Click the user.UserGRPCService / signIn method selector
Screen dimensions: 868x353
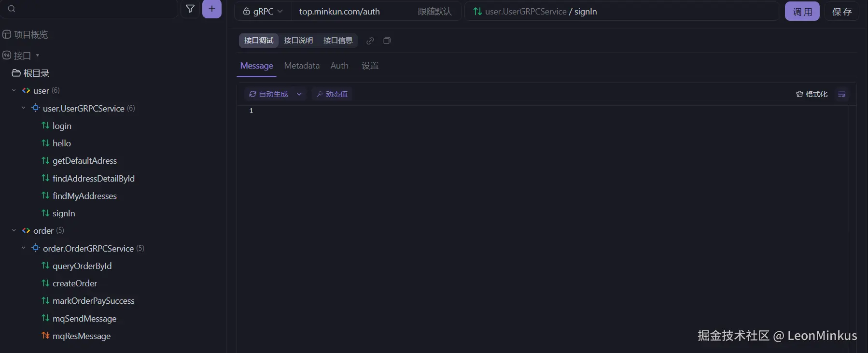[x=622, y=11]
